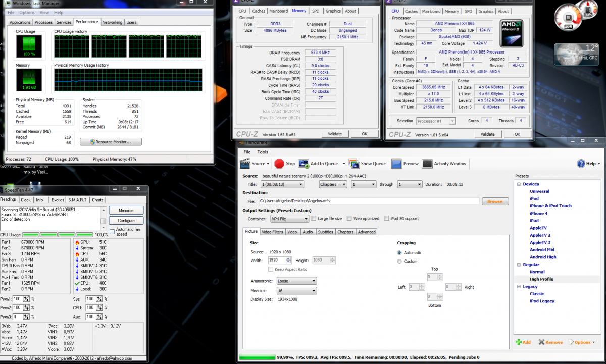
Task: Switch to the Subtitles tab in HandBrake
Action: [326, 232]
